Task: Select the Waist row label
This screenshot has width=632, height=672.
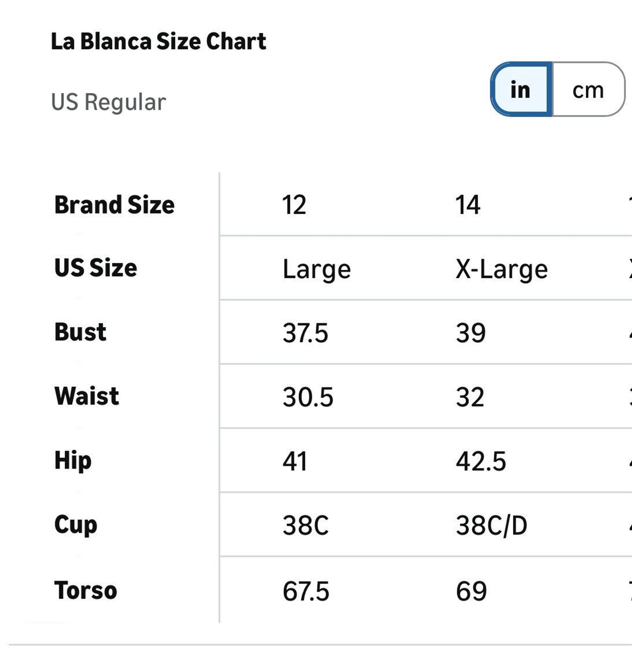Action: [x=87, y=396]
